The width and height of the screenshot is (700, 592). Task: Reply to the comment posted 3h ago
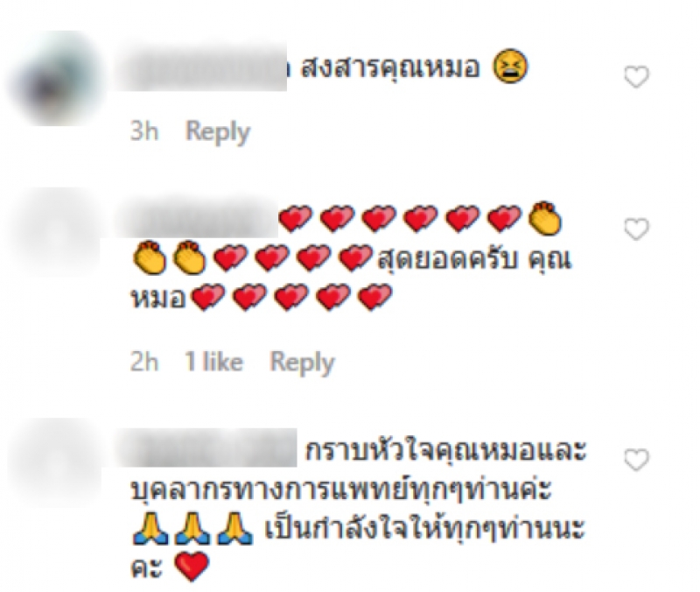coord(218,132)
